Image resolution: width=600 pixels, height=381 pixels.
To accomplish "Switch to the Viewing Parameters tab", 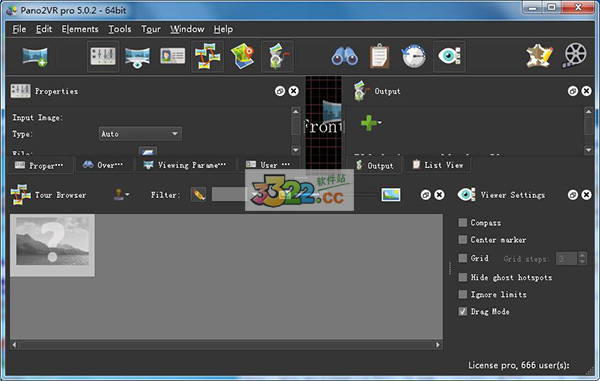I will point(185,165).
